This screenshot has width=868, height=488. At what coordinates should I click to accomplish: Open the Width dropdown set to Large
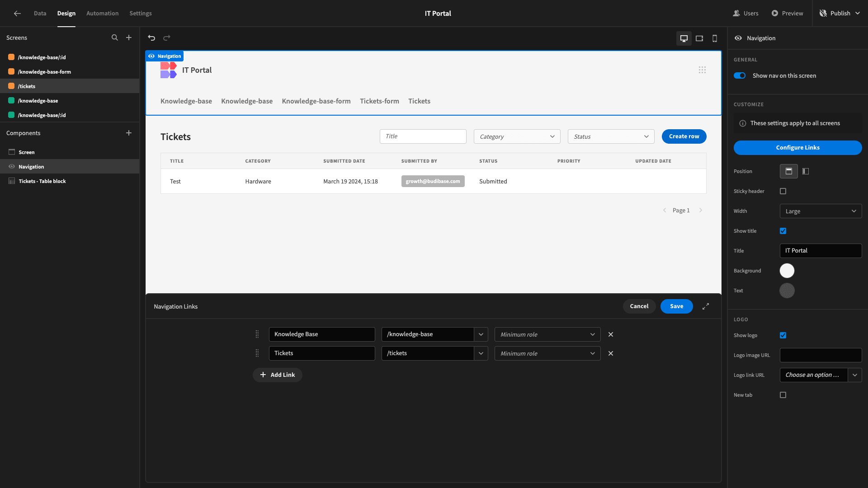821,211
